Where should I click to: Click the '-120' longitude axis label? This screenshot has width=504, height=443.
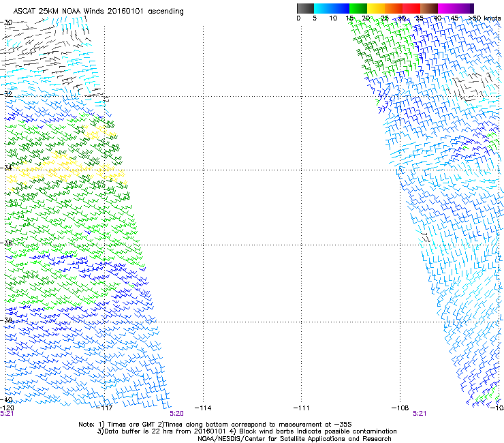(x=7, y=408)
